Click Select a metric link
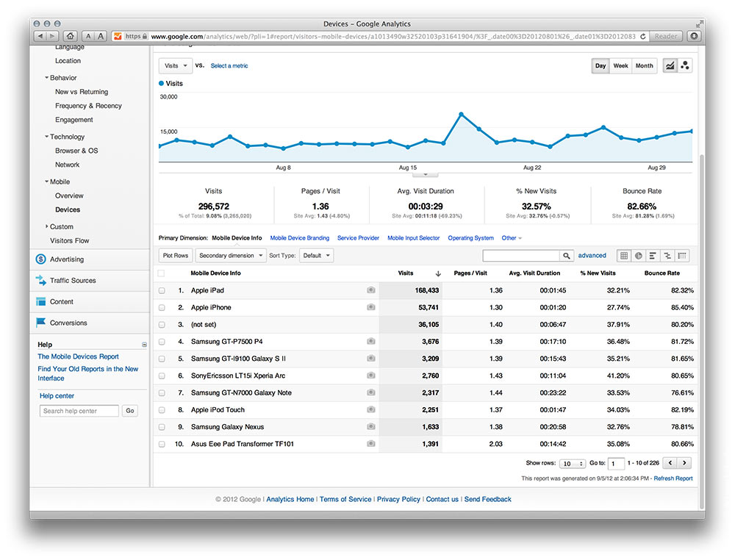This screenshot has width=735, height=560. point(229,65)
